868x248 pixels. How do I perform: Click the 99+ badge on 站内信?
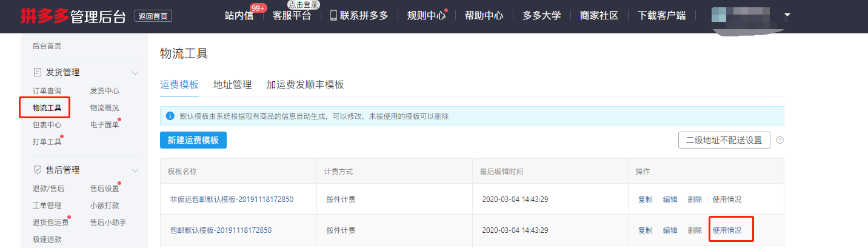258,8
